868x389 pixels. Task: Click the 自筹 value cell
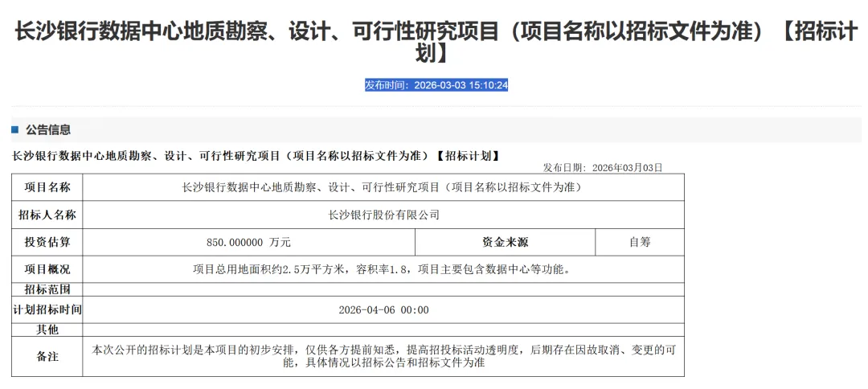coord(640,243)
